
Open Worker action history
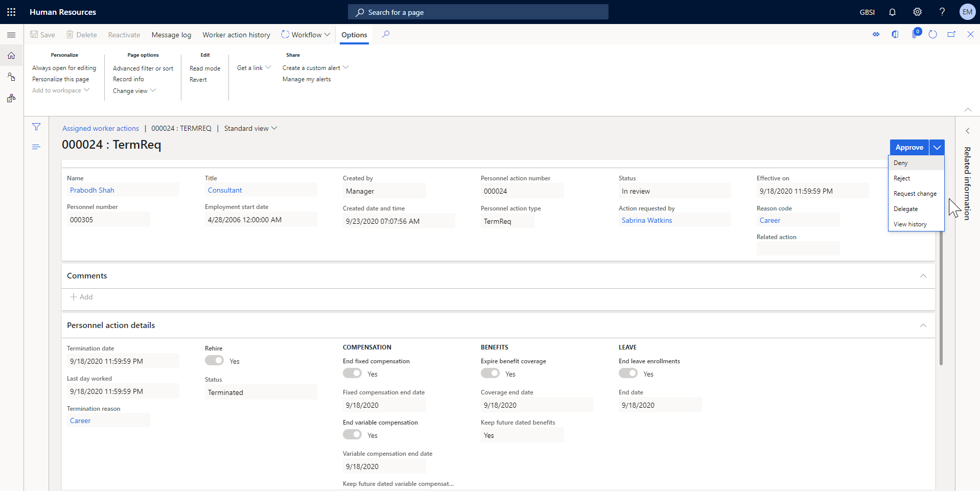(x=236, y=34)
